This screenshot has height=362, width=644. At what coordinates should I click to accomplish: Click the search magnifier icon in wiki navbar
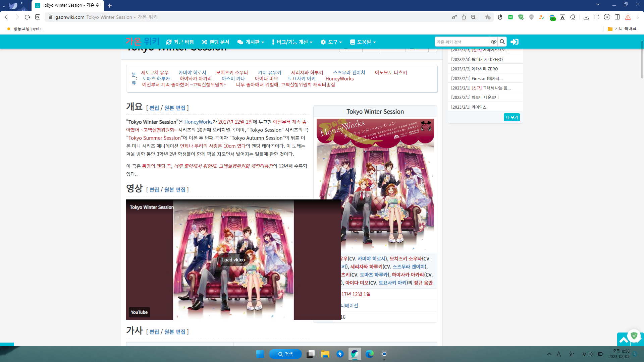click(x=502, y=42)
